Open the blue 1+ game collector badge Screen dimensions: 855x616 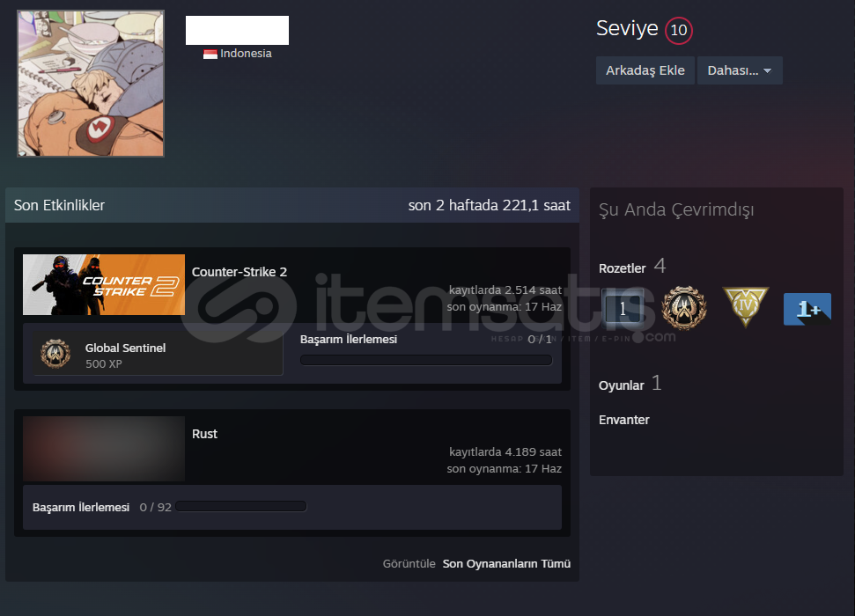click(807, 309)
